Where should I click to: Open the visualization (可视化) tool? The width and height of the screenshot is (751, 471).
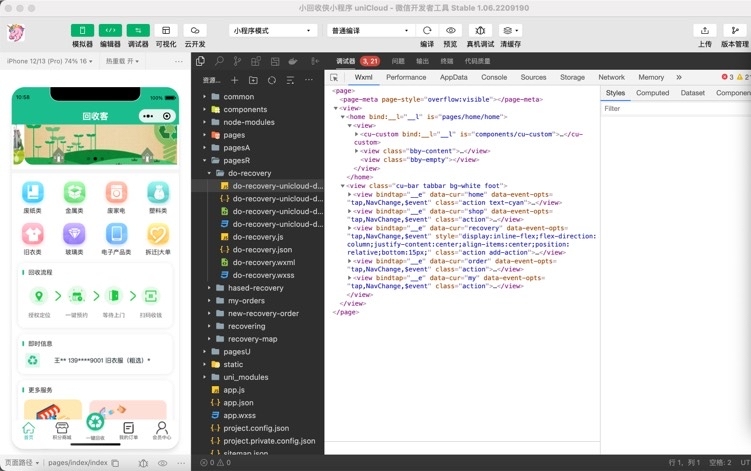coord(166,31)
